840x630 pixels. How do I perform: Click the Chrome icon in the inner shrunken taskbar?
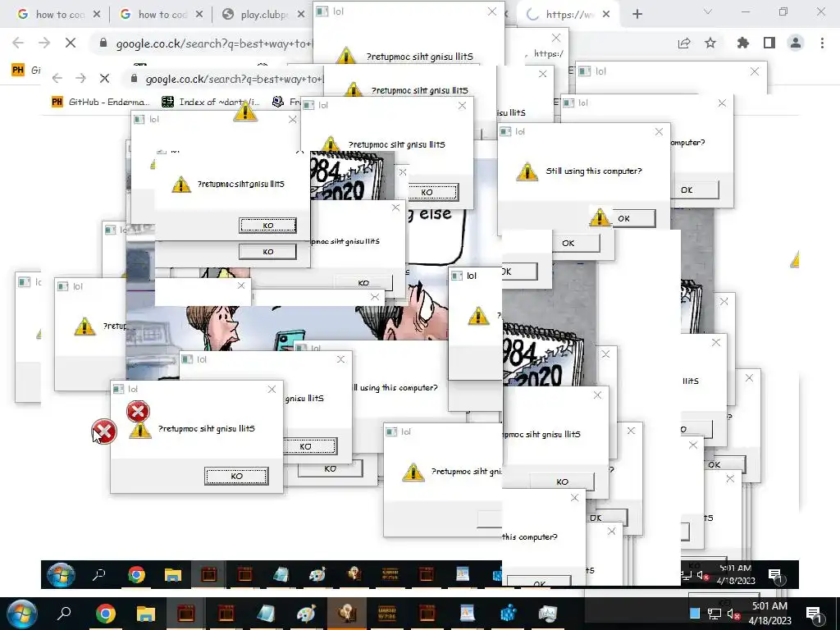coord(137,575)
